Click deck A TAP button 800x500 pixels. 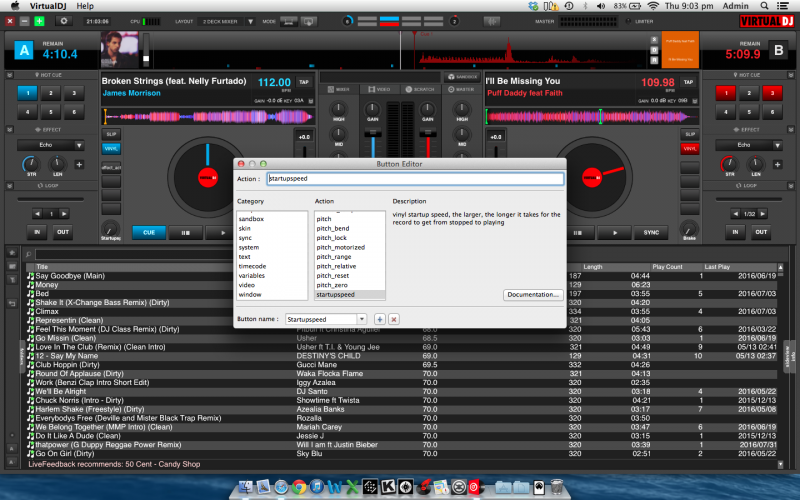[304, 82]
